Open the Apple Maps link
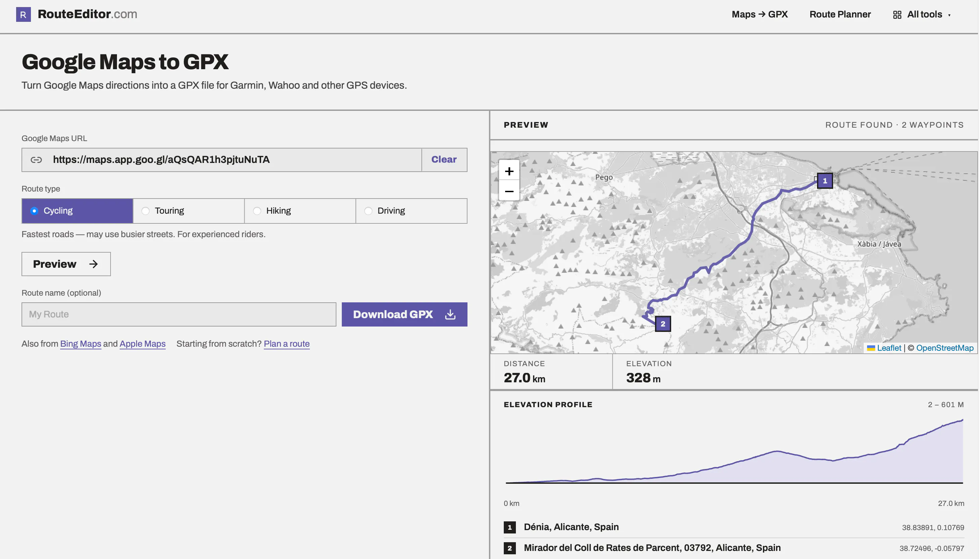This screenshot has height=559, width=980. [x=142, y=344]
